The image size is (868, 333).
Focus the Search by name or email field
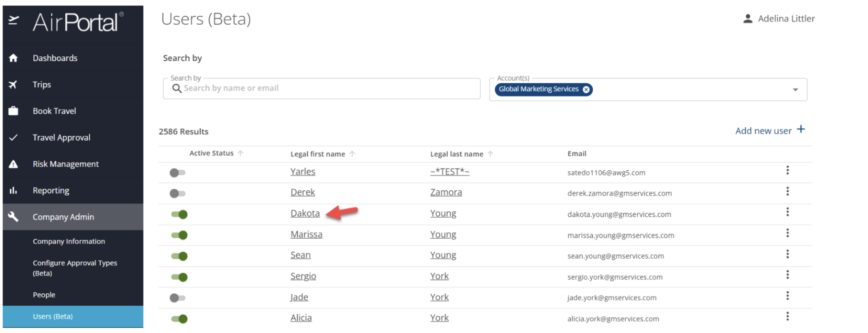click(321, 88)
